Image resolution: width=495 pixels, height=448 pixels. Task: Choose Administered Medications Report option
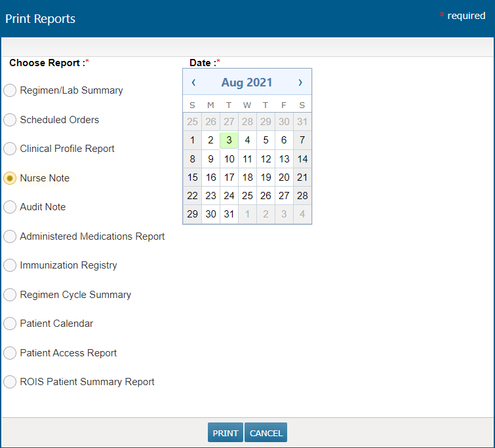(10, 236)
